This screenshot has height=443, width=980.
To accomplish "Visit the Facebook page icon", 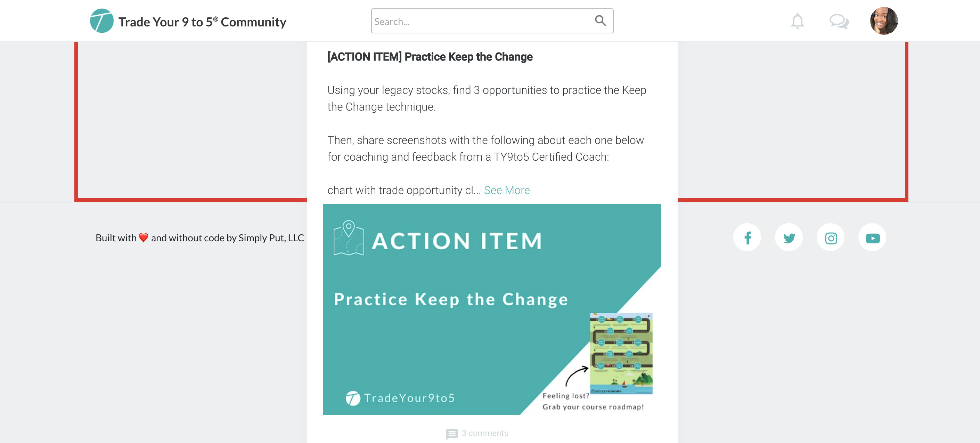I will coord(747,238).
